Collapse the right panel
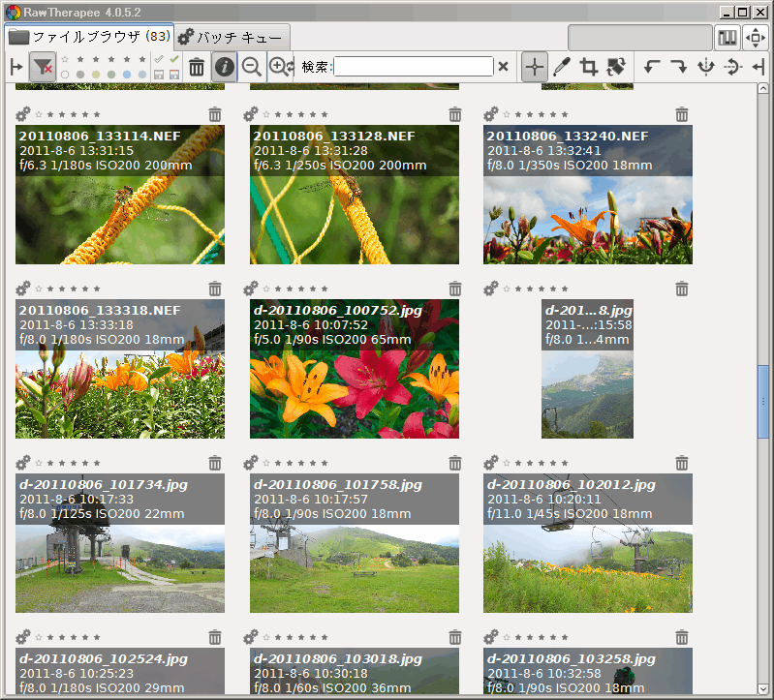Viewport: 774px width, 700px height. 759,67
